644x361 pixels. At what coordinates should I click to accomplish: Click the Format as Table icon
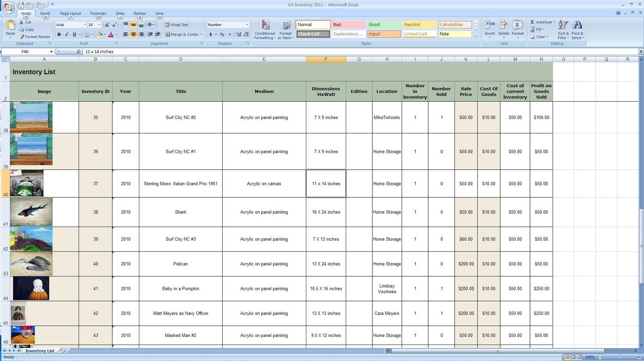click(x=285, y=25)
